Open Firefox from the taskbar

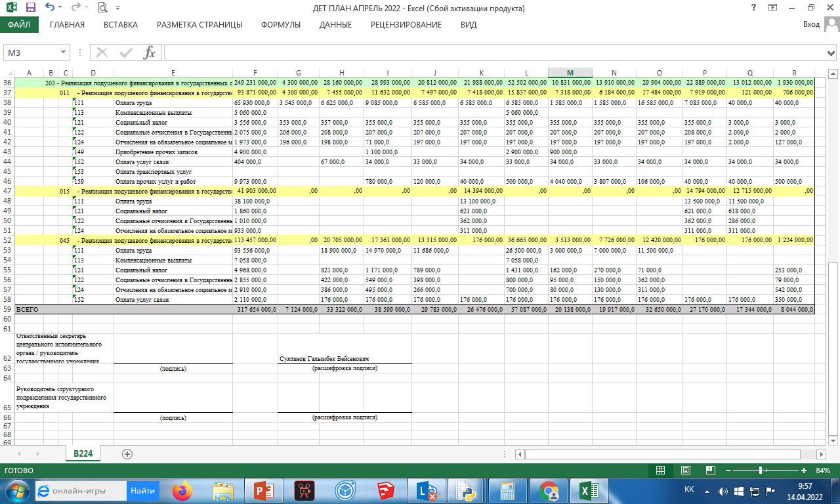[182, 491]
